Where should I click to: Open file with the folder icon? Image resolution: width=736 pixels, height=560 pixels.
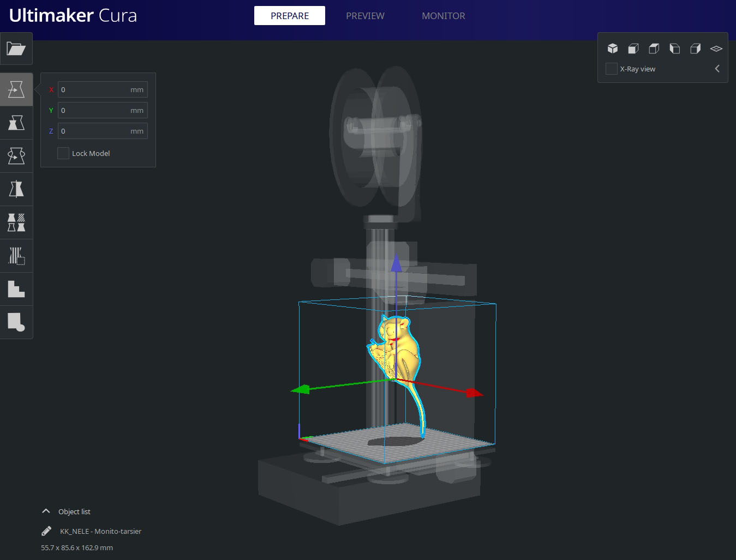16,49
